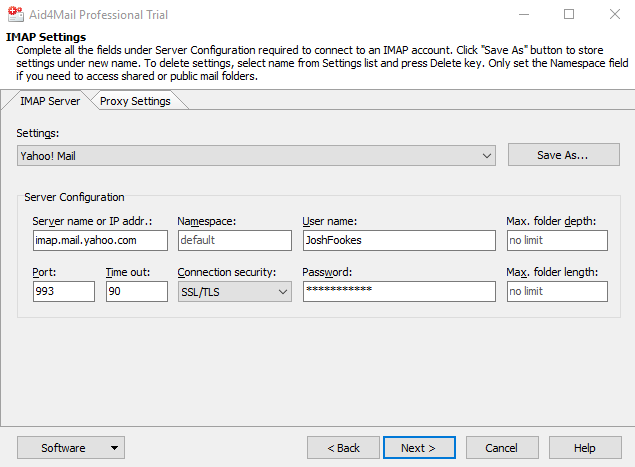
Task: Expand the Connection security SSL/TLS dropdown
Action: pos(234,292)
